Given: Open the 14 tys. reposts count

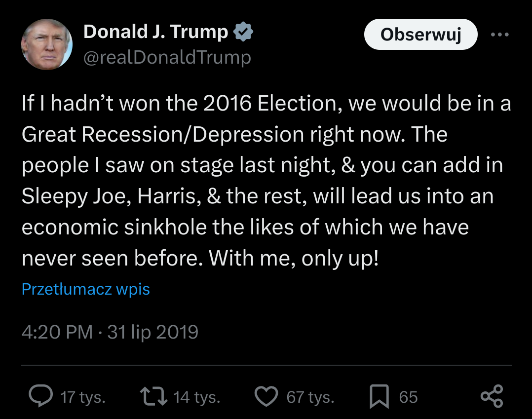Looking at the screenshot, I should coord(197,397).
